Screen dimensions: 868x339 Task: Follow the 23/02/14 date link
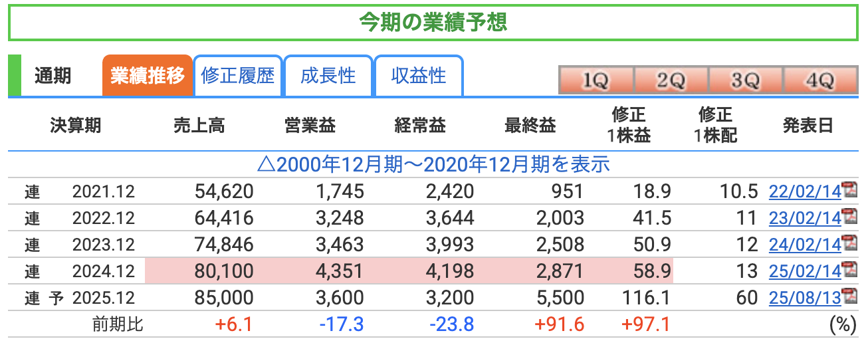click(805, 218)
